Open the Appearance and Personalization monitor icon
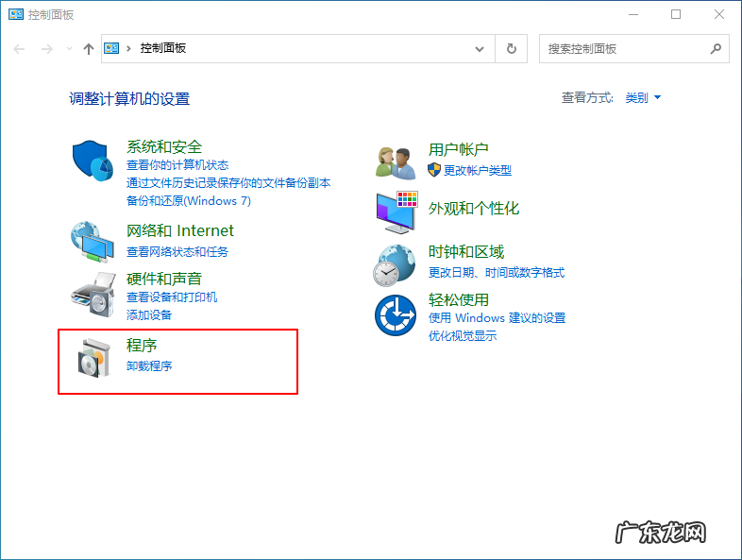Viewport: 742px width, 560px height. pyautogui.click(x=396, y=212)
